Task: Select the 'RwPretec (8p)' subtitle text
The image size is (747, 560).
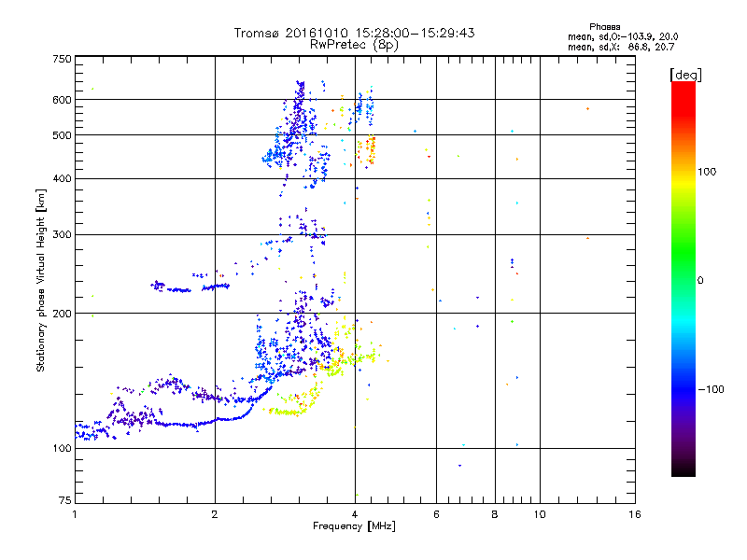Action: 354,45
